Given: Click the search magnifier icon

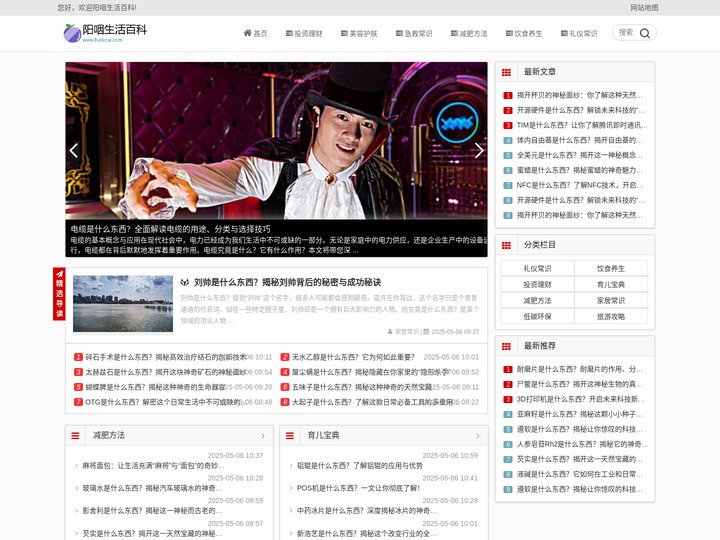Looking at the screenshot, I should (645, 33).
